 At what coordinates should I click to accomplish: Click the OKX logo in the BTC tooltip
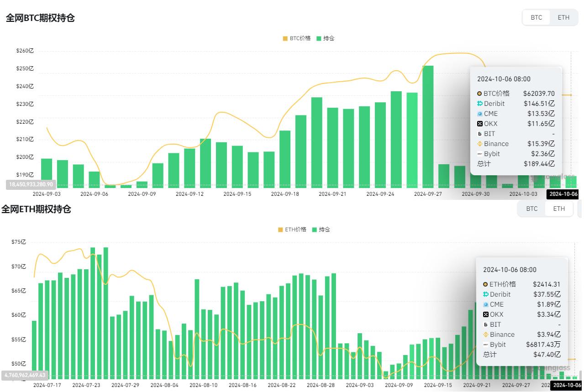479,124
